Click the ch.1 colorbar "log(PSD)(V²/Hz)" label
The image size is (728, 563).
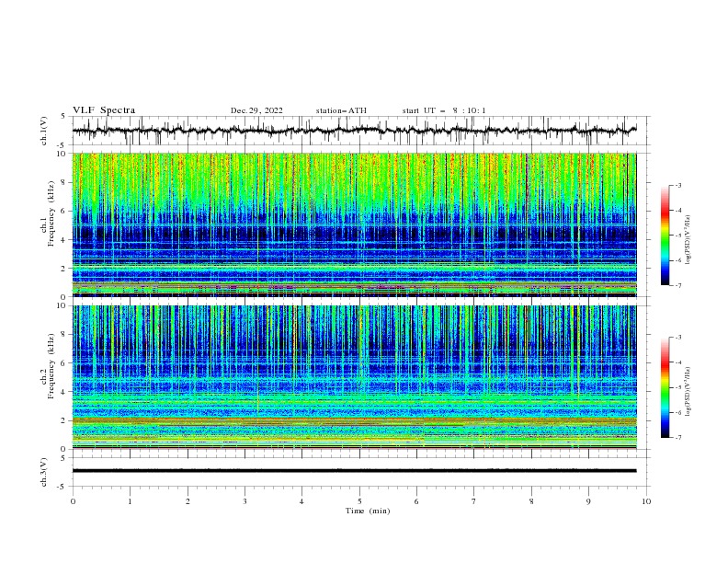(x=688, y=240)
